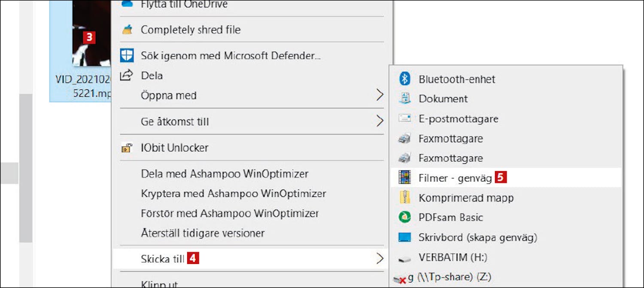Click the Komprimerad mapp zip icon
The width and height of the screenshot is (644, 288).
point(404,197)
